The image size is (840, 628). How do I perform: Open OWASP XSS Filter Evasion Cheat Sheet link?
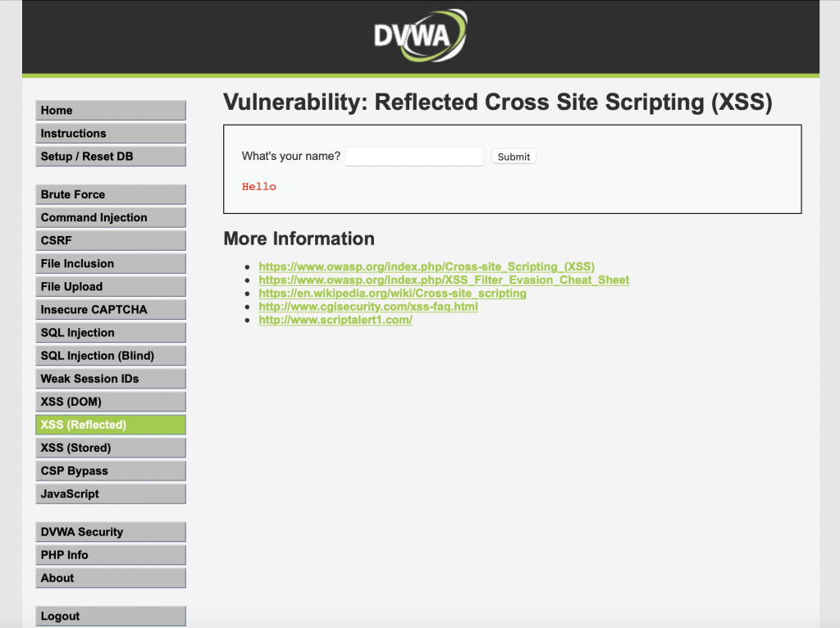444,280
